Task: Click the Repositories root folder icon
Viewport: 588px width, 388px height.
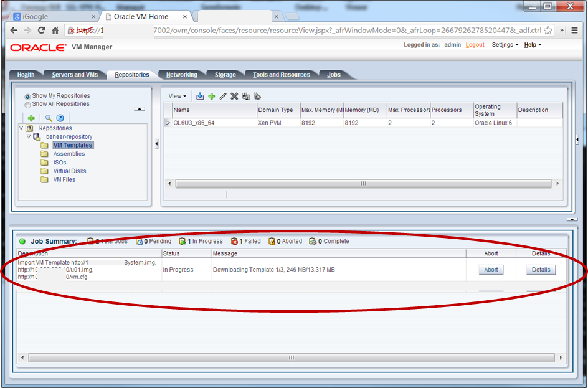Action: tap(29, 128)
